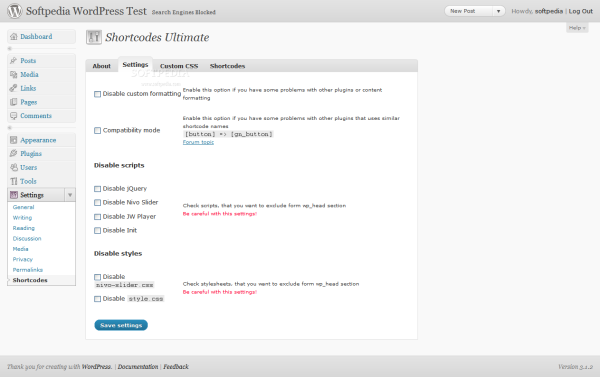Open Shortcodes settings submenu
600x377 pixels.
(30, 280)
